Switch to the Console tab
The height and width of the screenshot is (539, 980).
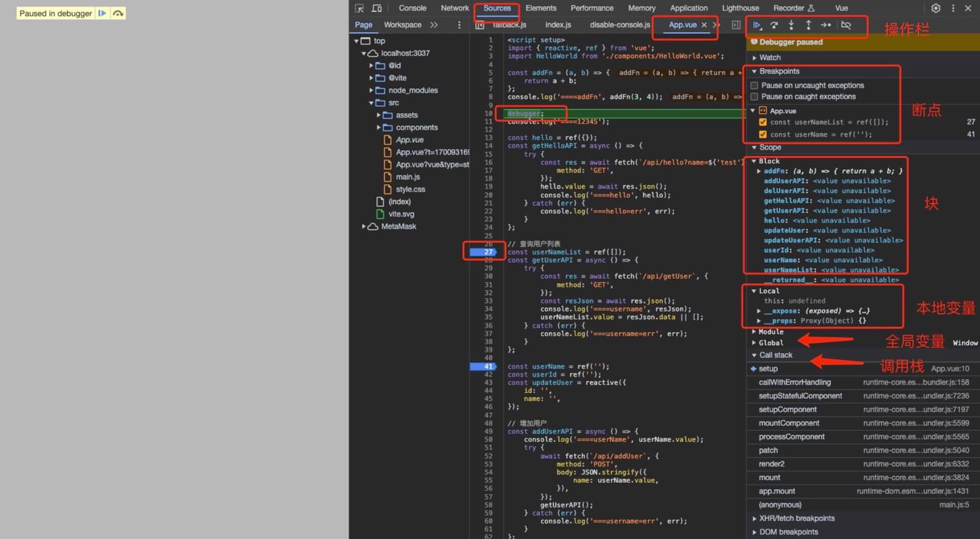(412, 8)
